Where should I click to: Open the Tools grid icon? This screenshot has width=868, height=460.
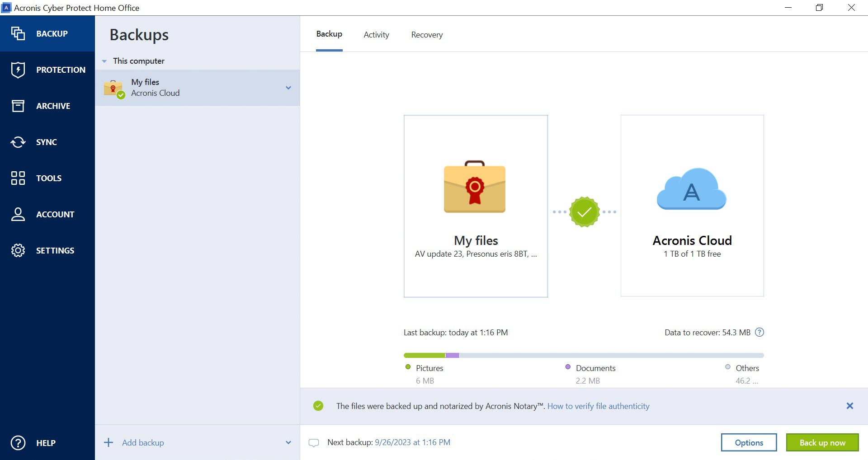[18, 178]
